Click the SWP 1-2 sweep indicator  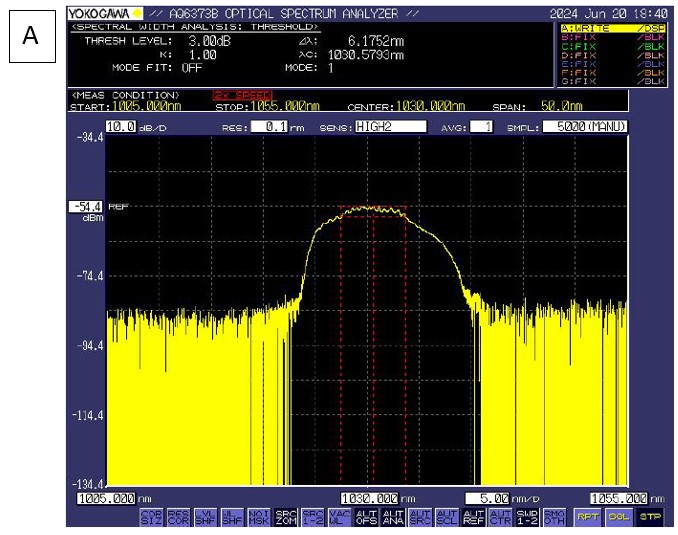pyautogui.click(x=527, y=517)
